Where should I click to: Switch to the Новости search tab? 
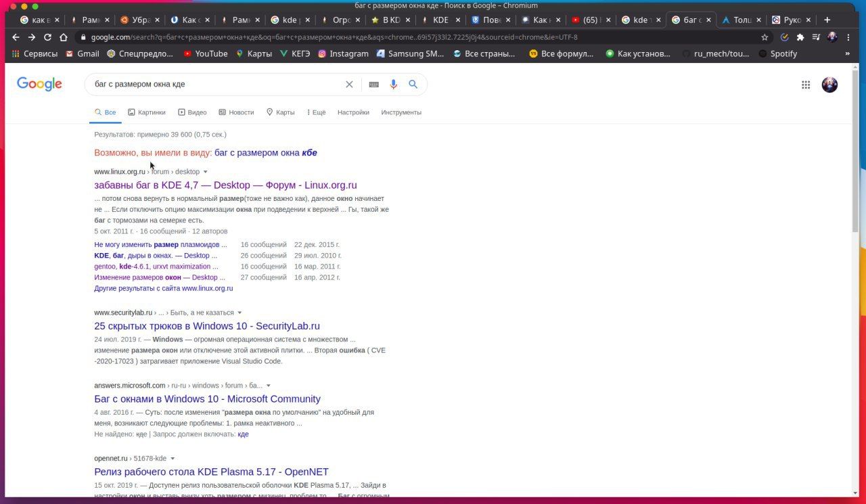coord(236,112)
